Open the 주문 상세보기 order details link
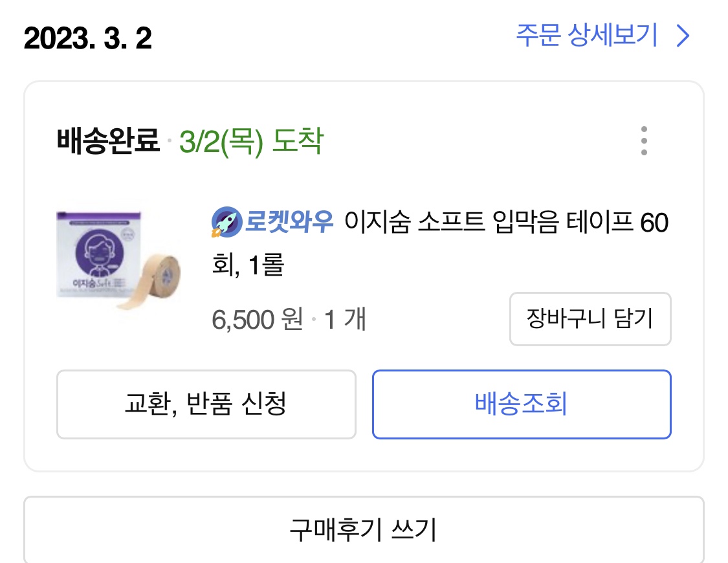Viewport: 728px width, 563px height. (586, 35)
